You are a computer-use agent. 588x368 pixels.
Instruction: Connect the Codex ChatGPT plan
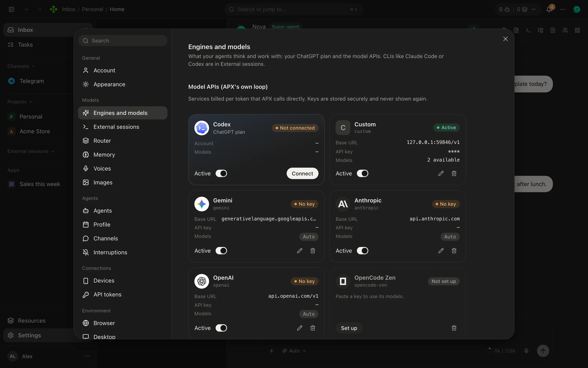(302, 173)
